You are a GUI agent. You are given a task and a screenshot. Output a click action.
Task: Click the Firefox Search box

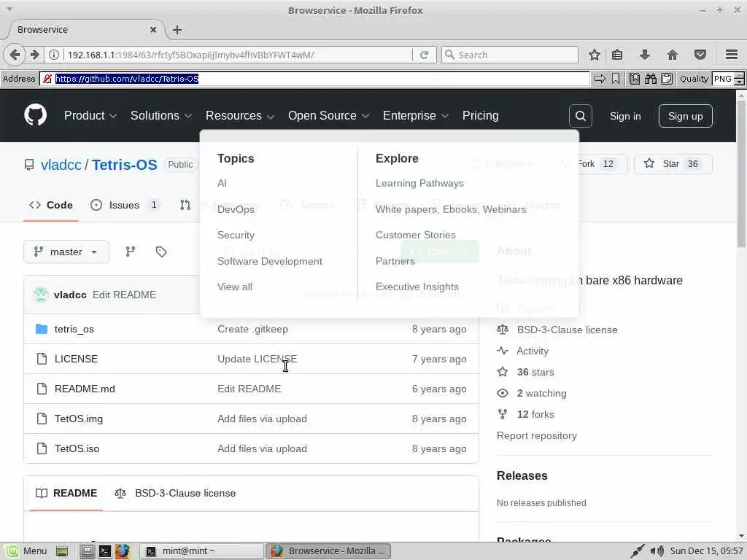coord(510,55)
